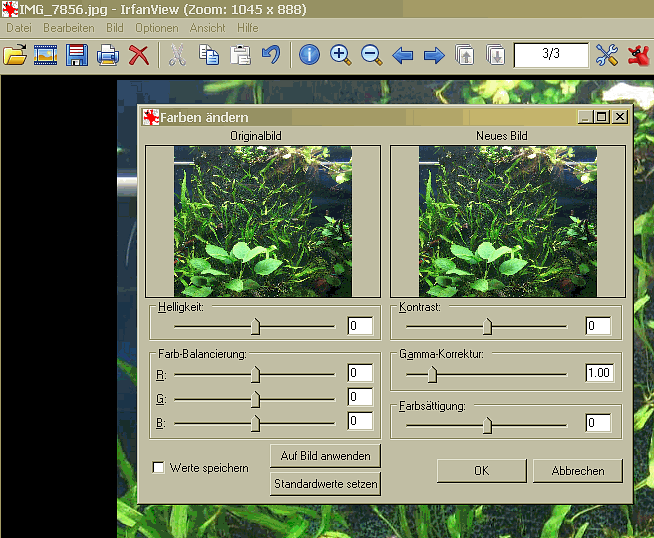The width and height of the screenshot is (654, 538).
Task: Click the Gamma-Korrektur value field
Action: [x=598, y=373]
